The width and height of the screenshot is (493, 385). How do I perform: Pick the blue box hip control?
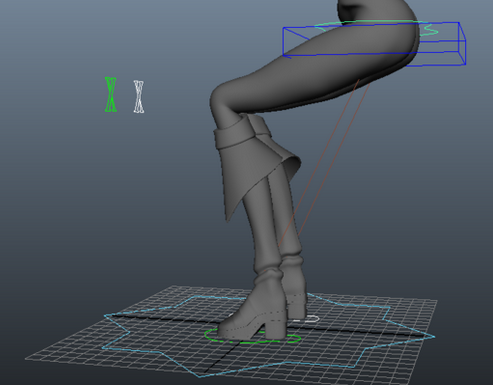pos(374,43)
